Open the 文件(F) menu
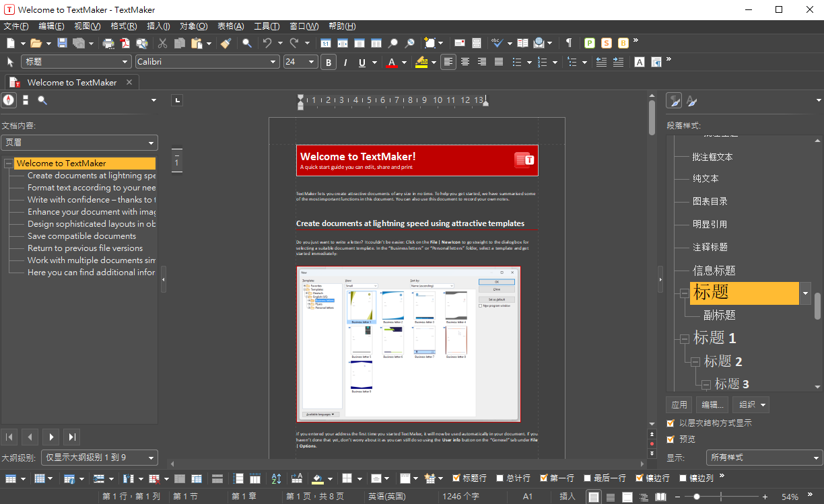Screen dimensions: 824x504 coord(16,26)
